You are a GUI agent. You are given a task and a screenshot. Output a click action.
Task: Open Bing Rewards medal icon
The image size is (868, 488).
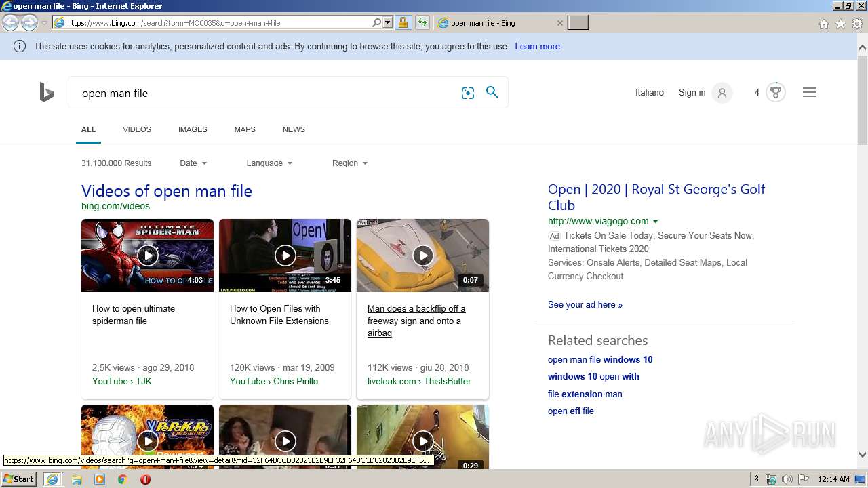tap(776, 92)
